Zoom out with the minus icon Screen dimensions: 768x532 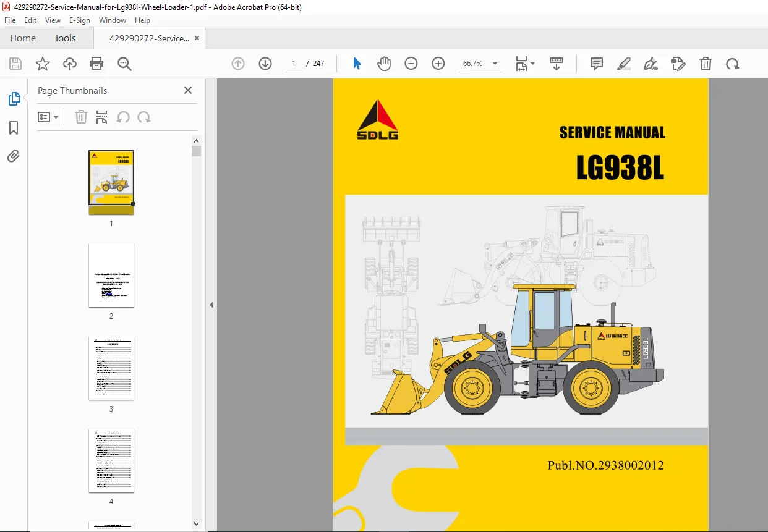tap(411, 64)
